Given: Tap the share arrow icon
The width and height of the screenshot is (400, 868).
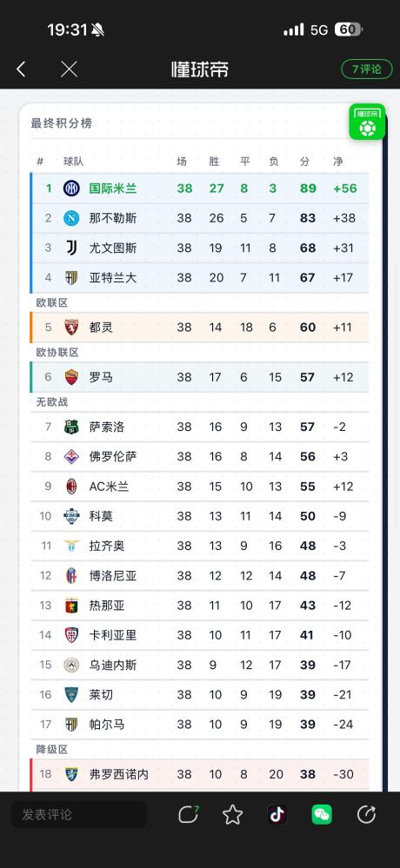Looking at the screenshot, I should click(x=366, y=814).
